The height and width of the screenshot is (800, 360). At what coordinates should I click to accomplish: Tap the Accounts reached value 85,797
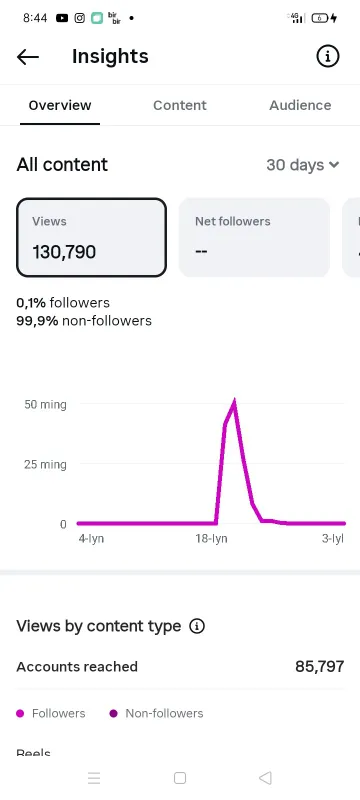(x=320, y=666)
